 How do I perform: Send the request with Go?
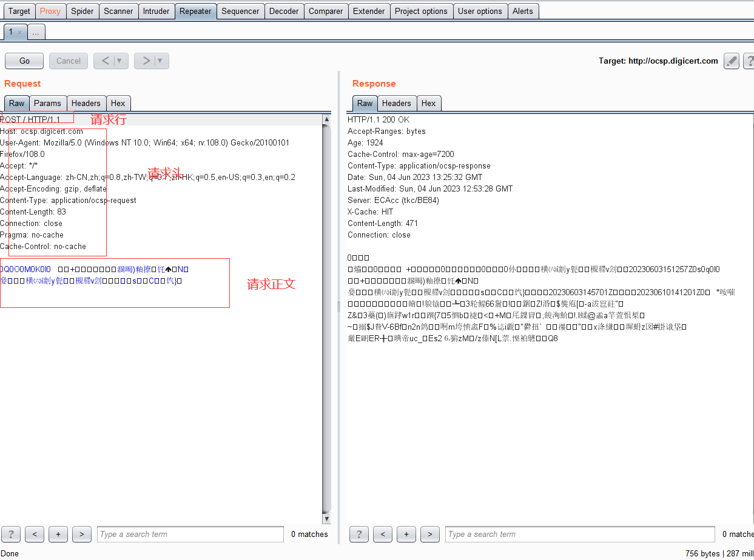click(x=24, y=61)
